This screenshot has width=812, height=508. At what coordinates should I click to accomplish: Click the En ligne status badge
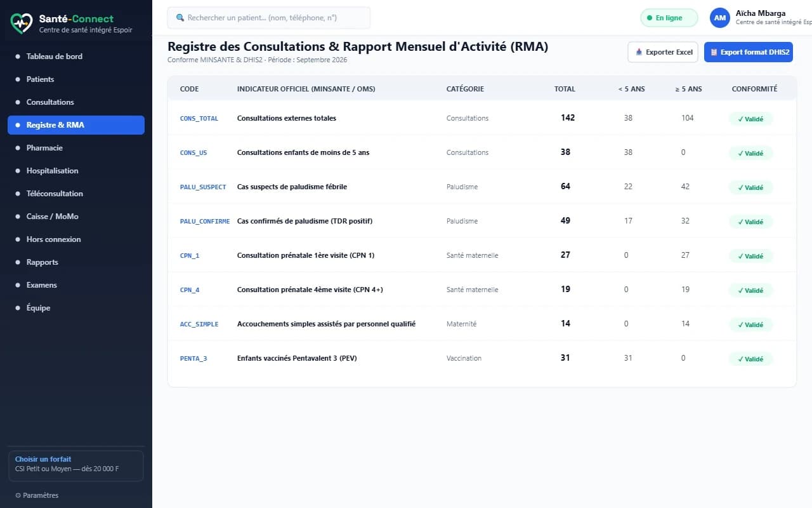pyautogui.click(x=669, y=18)
